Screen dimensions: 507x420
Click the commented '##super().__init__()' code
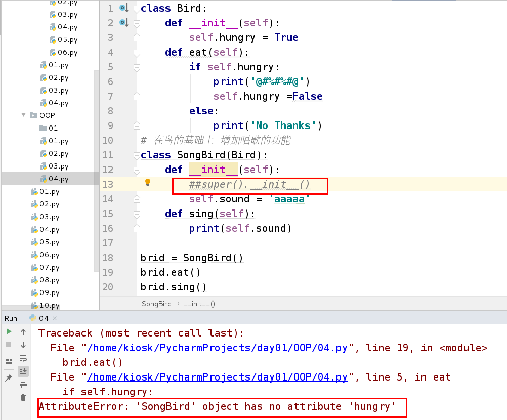[x=249, y=185]
